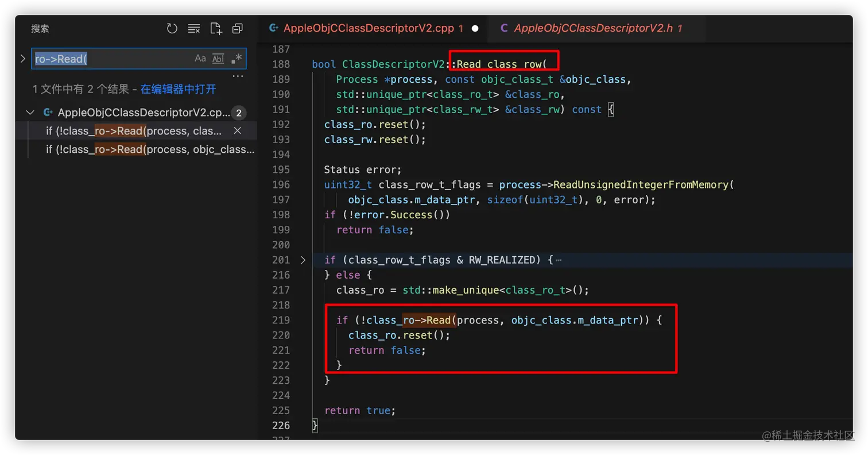Click the C++ file icon in results
This screenshot has width=868, height=455.
(48, 113)
